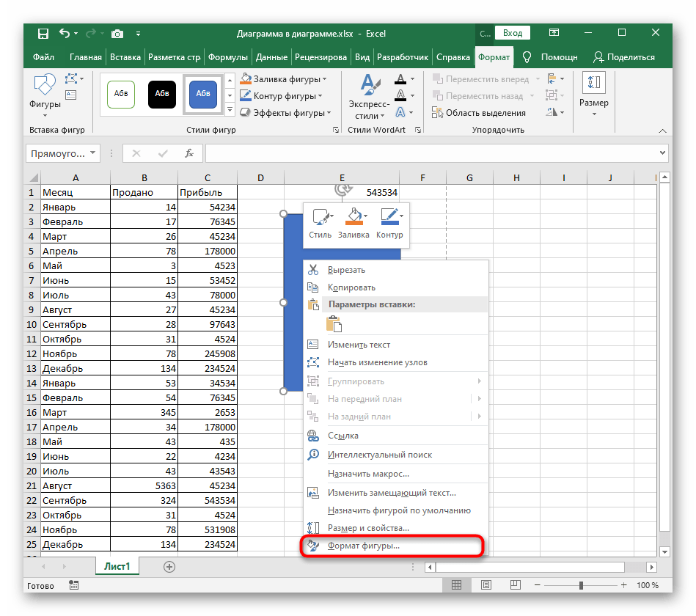696x616 pixels.
Task: Click the Контур outline pen icon
Action: (x=389, y=218)
